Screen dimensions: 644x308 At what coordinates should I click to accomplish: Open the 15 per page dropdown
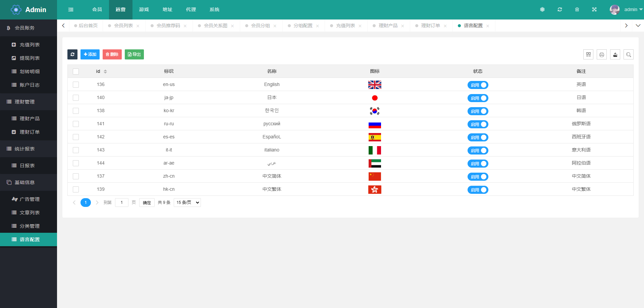tap(187, 203)
